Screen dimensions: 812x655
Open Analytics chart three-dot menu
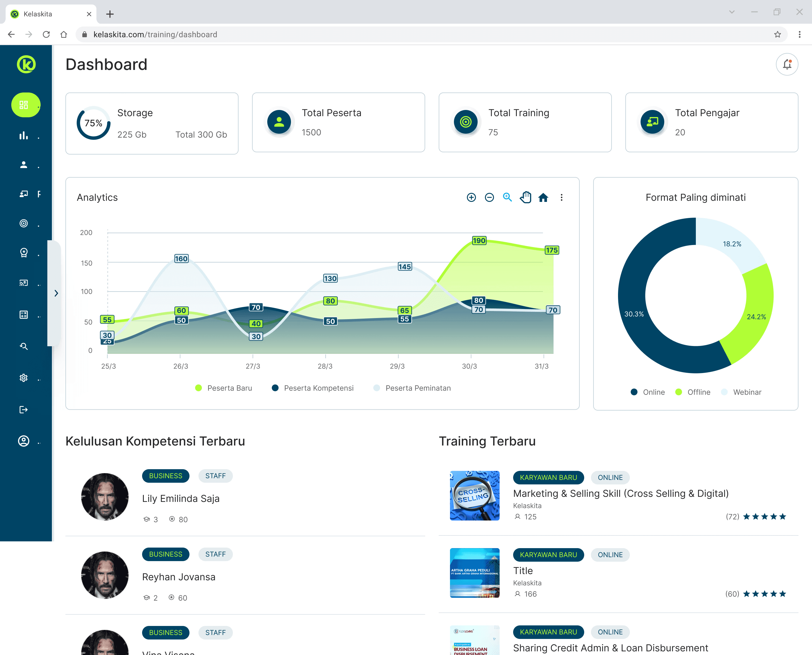[x=561, y=197]
